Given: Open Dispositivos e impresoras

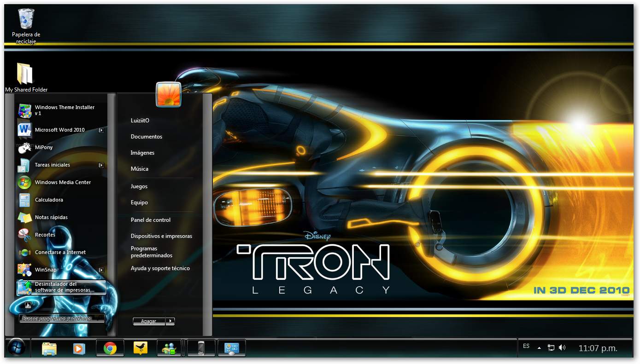Looking at the screenshot, I should 161,236.
